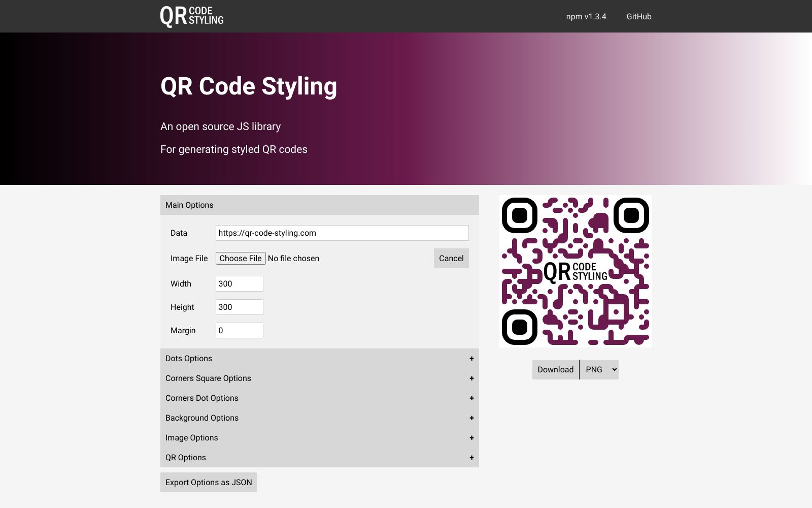Expand the Background Options section

pos(319,418)
